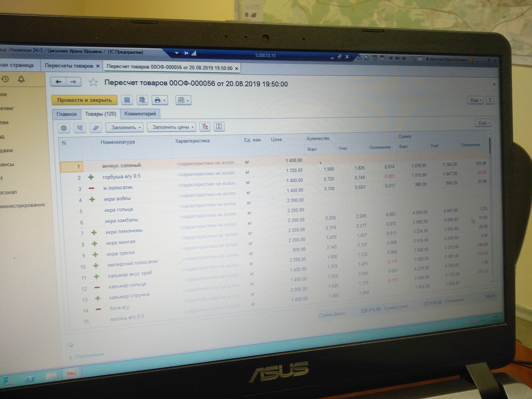The height and width of the screenshot is (399, 532).
Task: Click the vertical row height arrows icon
Action: [x=219, y=126]
